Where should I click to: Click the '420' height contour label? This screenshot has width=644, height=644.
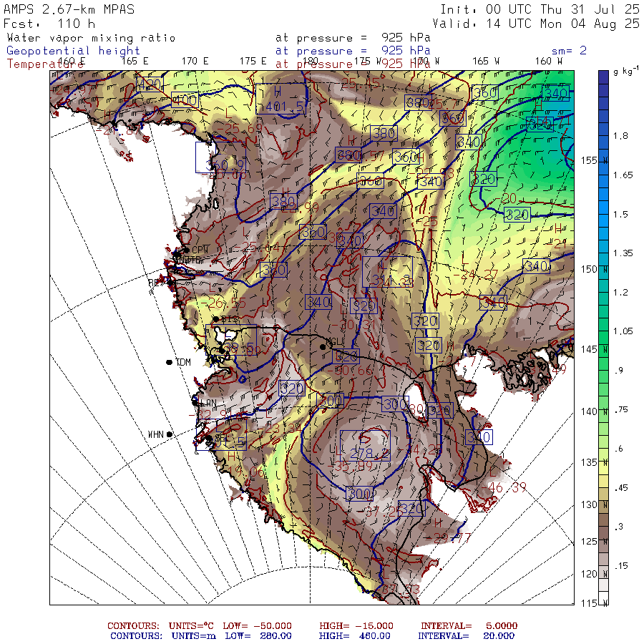[x=150, y=84]
